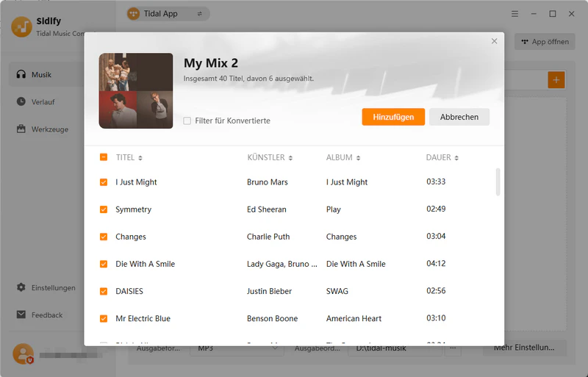The height and width of the screenshot is (377, 588).
Task: Click the orange plus add button
Action: [x=556, y=80]
